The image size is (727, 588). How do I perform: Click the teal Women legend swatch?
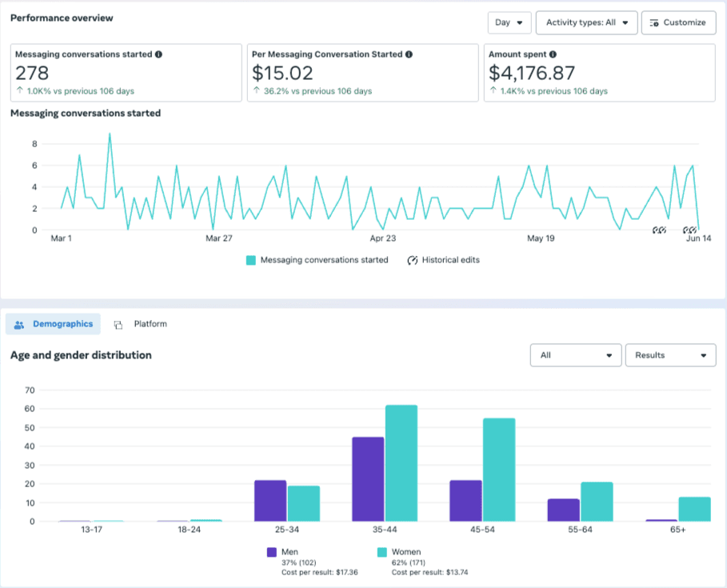click(x=382, y=552)
